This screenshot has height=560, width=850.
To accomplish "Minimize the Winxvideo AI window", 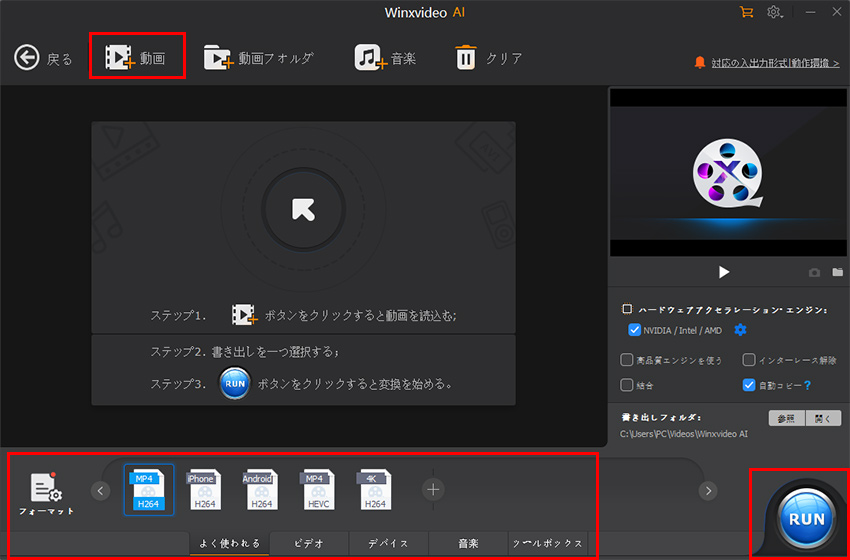I will 810,12.
